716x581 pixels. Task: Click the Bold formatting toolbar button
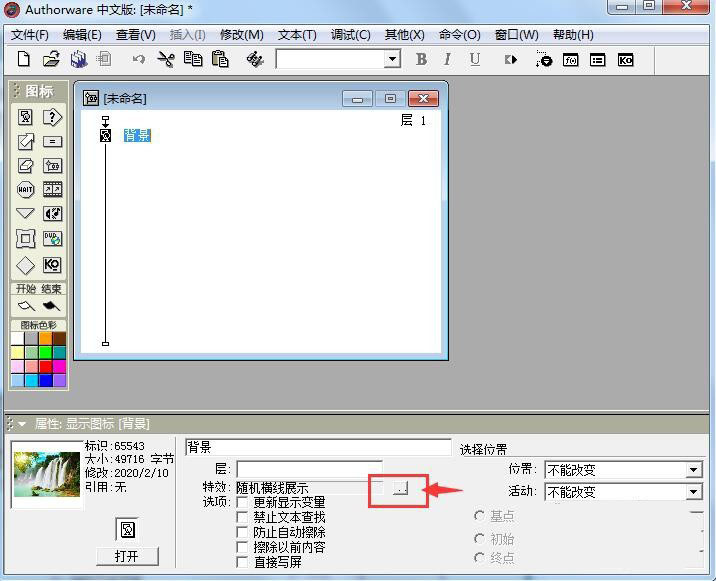(x=421, y=60)
